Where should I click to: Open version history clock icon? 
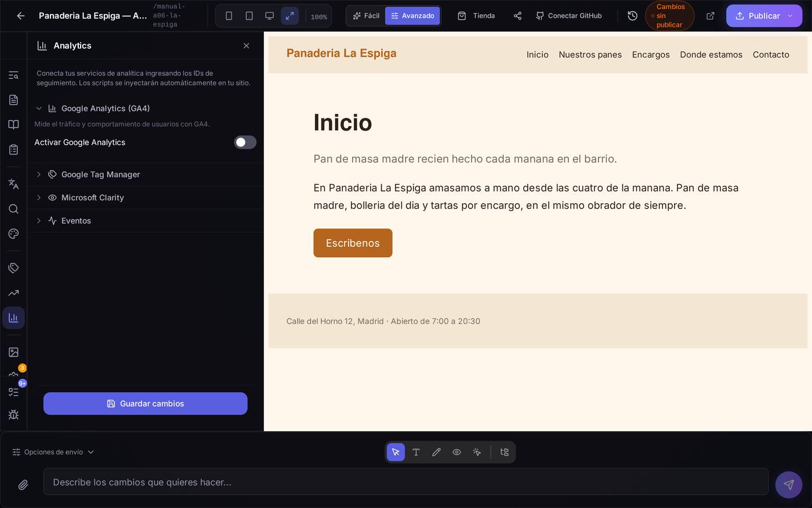(633, 16)
